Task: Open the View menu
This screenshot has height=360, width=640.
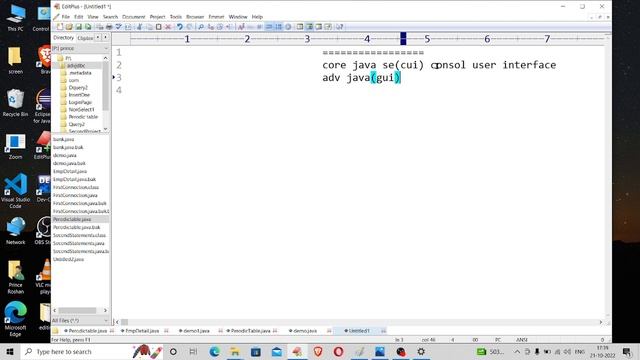Action: [x=93, y=17]
